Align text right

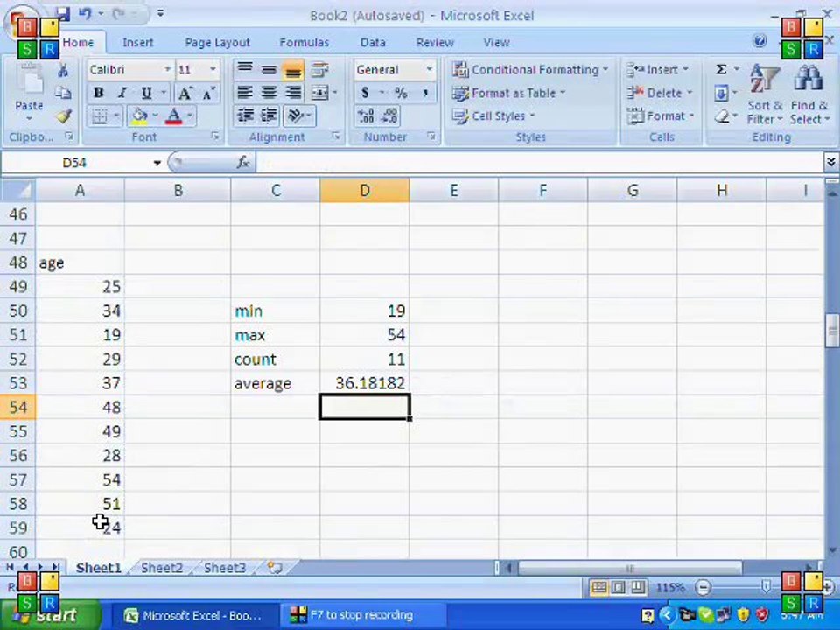(x=293, y=93)
